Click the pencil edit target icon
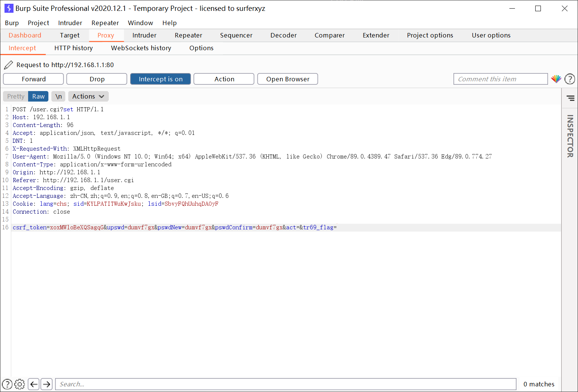 click(8, 65)
